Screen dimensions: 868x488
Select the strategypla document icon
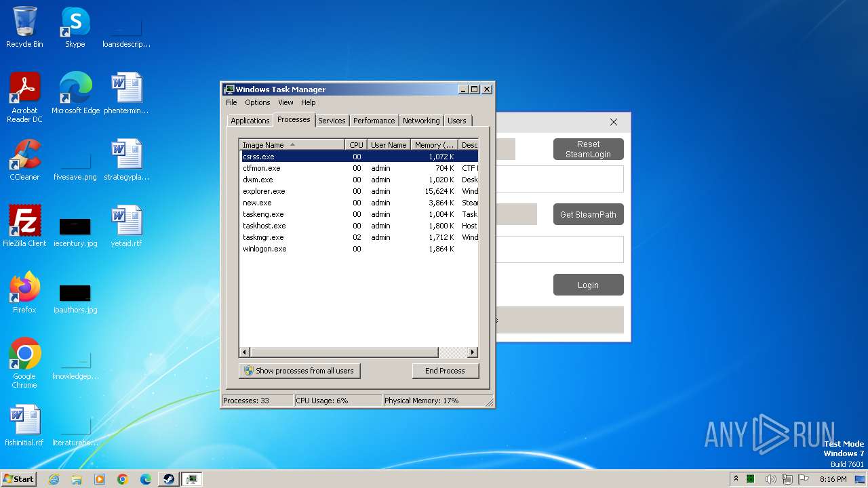pos(126,160)
